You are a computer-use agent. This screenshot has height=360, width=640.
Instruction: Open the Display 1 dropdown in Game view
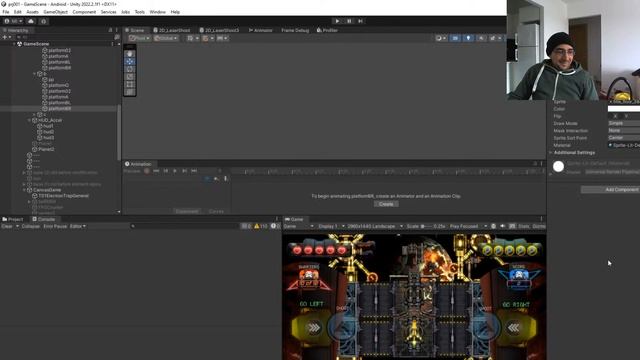pos(331,226)
